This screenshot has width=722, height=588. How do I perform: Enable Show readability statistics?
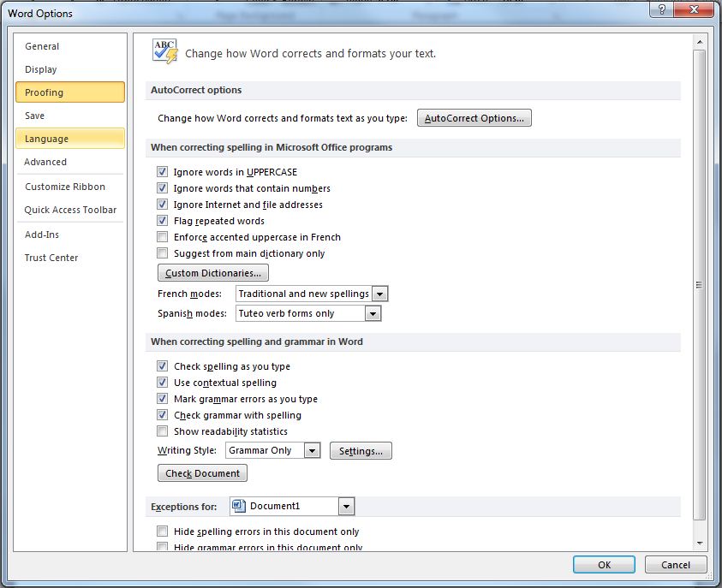click(162, 431)
